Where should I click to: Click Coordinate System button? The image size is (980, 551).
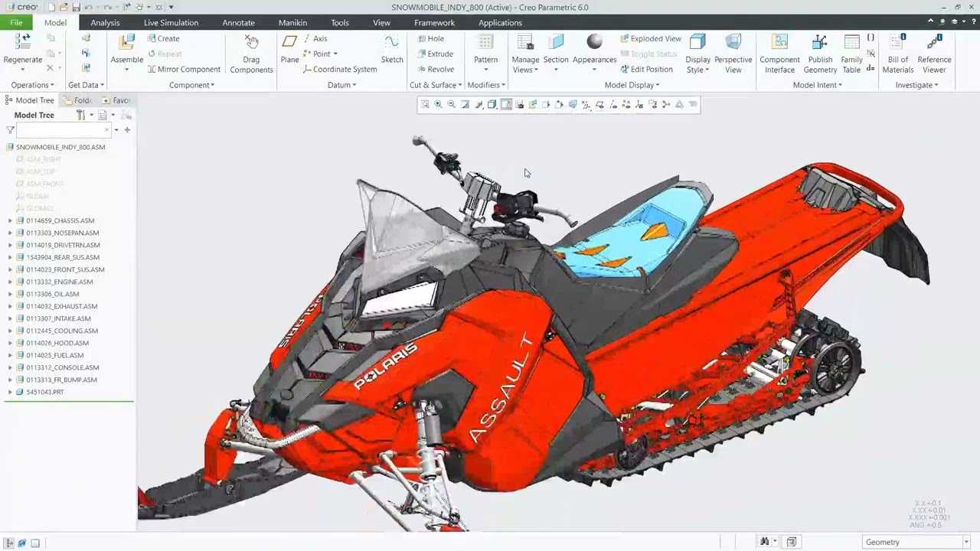pos(340,69)
